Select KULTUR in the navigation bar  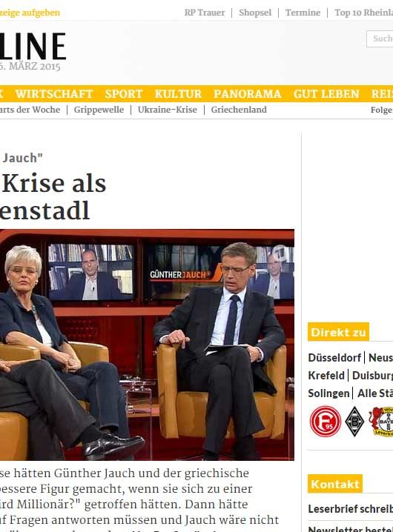(178, 93)
